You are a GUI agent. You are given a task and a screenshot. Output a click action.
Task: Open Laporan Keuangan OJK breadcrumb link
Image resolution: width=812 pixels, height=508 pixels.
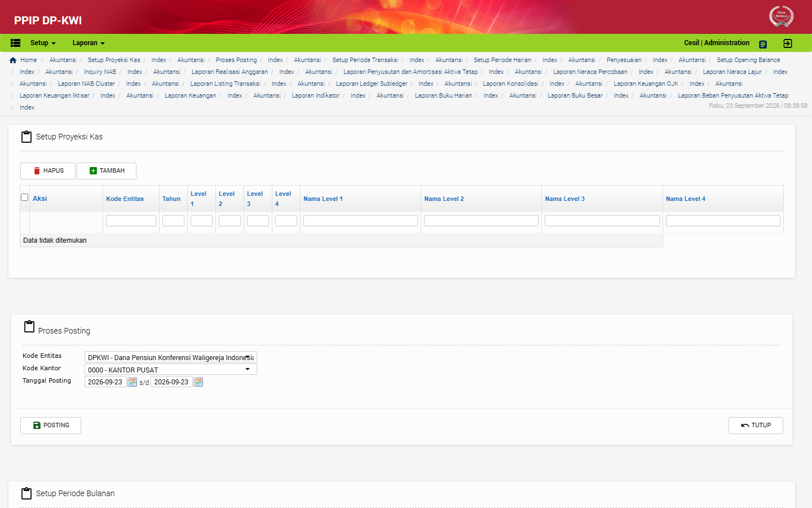pyautogui.click(x=646, y=84)
